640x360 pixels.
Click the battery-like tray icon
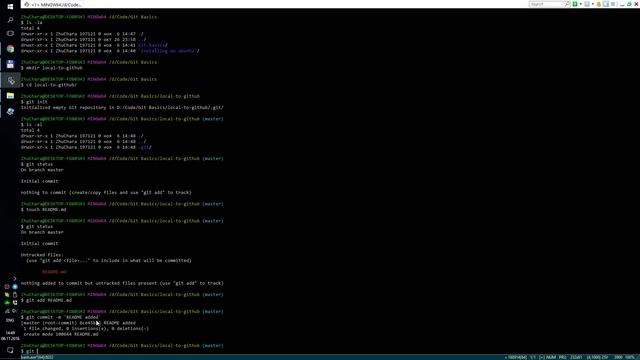[15, 295]
